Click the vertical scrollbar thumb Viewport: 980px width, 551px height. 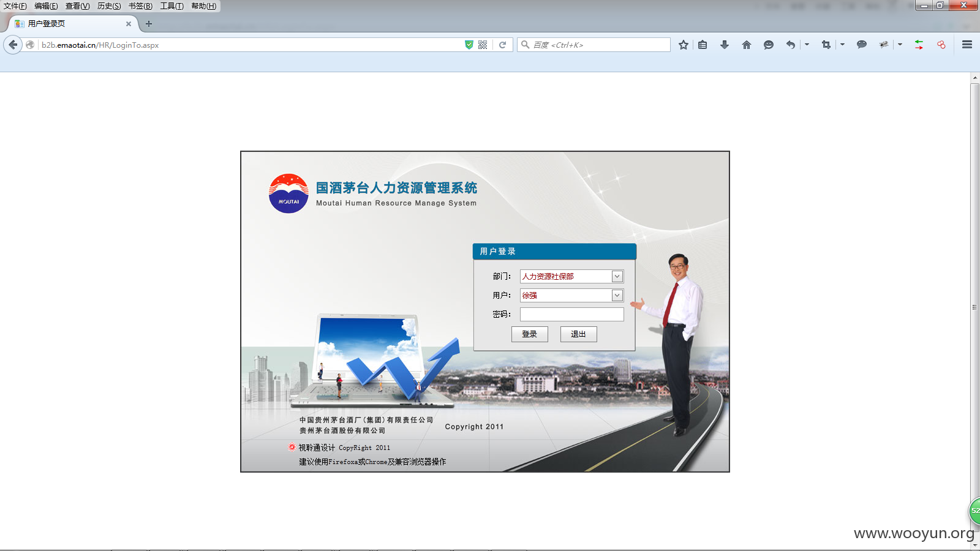coord(974,306)
